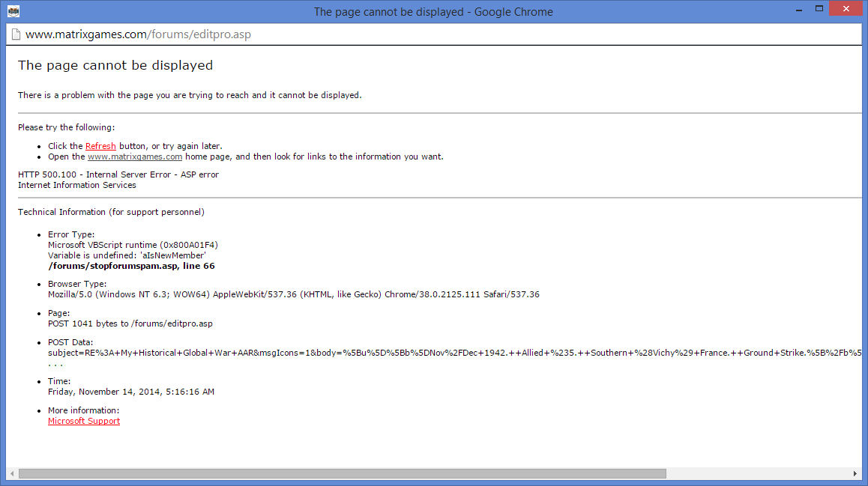This screenshot has height=486, width=868.
Task: Click the Mozilla/5.0 browser type string
Action: point(293,294)
